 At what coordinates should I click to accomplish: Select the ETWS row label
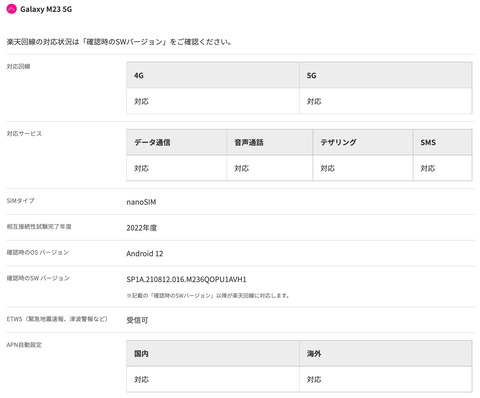[x=57, y=319]
